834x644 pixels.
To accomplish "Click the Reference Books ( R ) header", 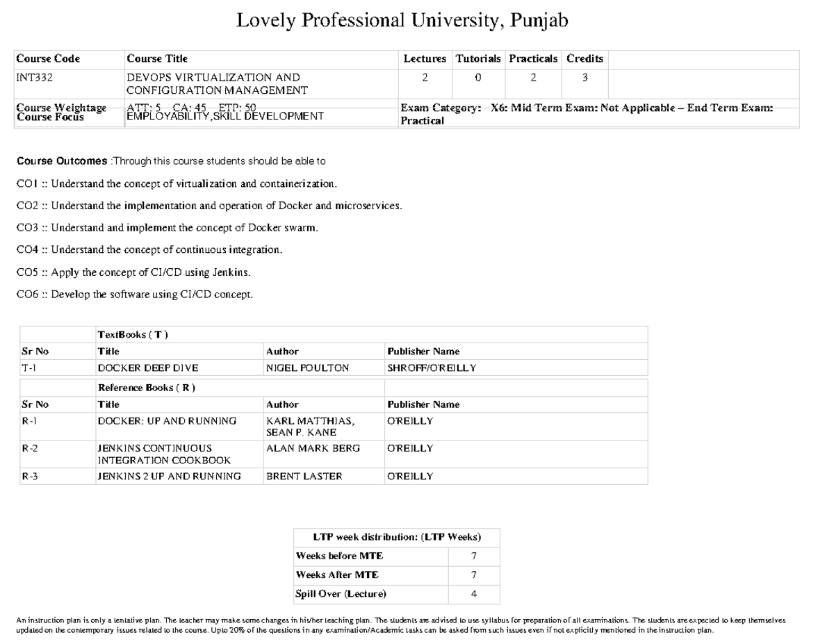I will coord(146,388).
